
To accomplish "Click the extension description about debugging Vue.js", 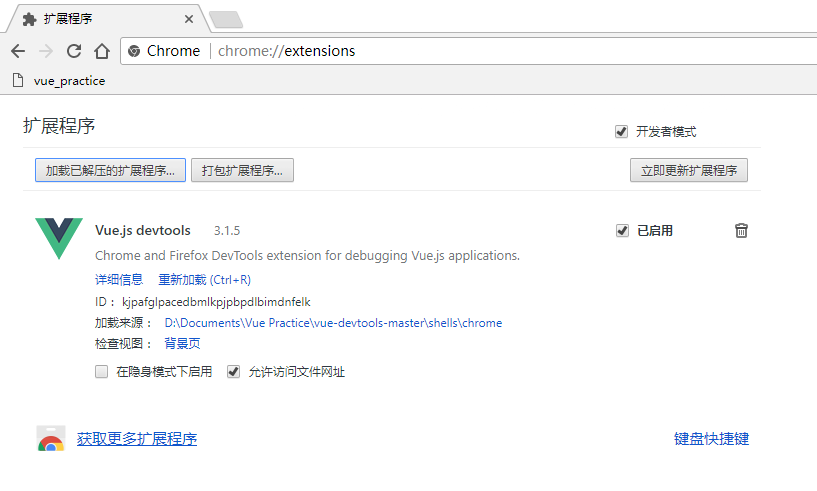I will 307,256.
